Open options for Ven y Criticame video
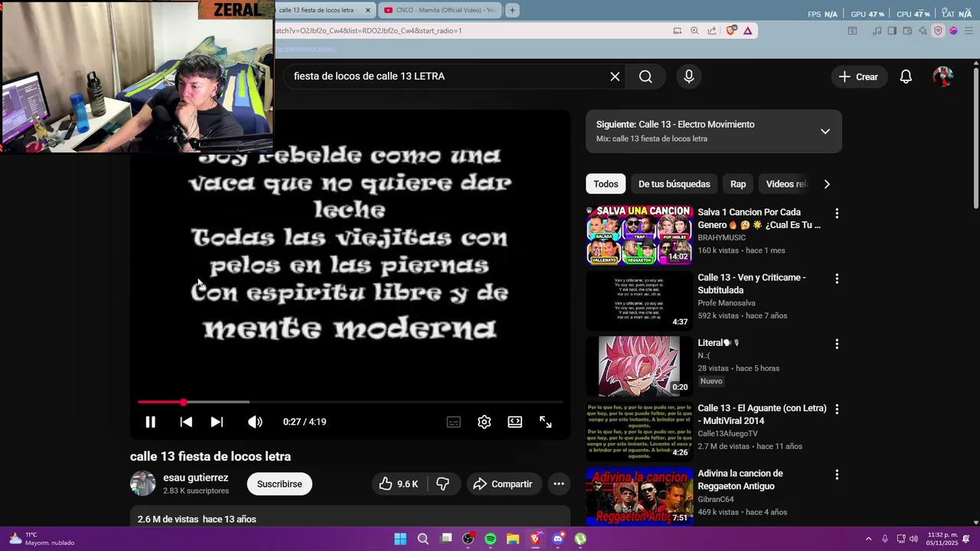The height and width of the screenshot is (551, 980). click(x=836, y=279)
